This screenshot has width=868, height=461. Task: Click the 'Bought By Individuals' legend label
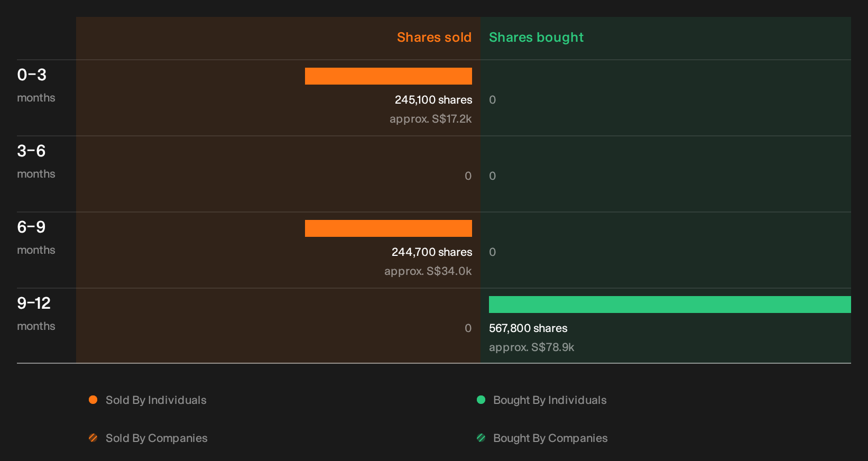pyautogui.click(x=550, y=400)
